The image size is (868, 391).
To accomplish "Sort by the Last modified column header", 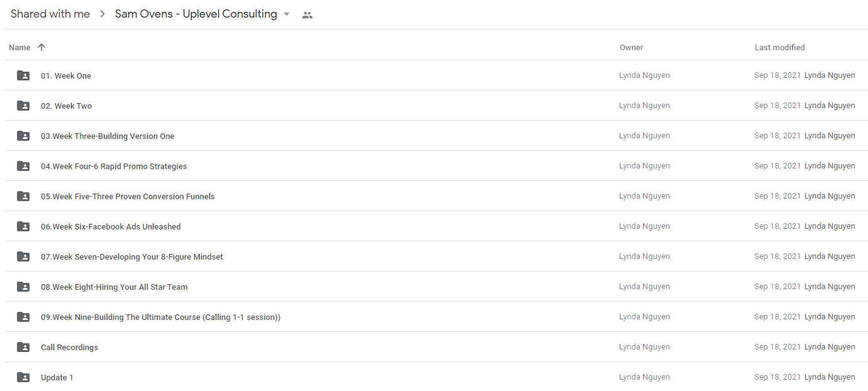I will [x=780, y=47].
